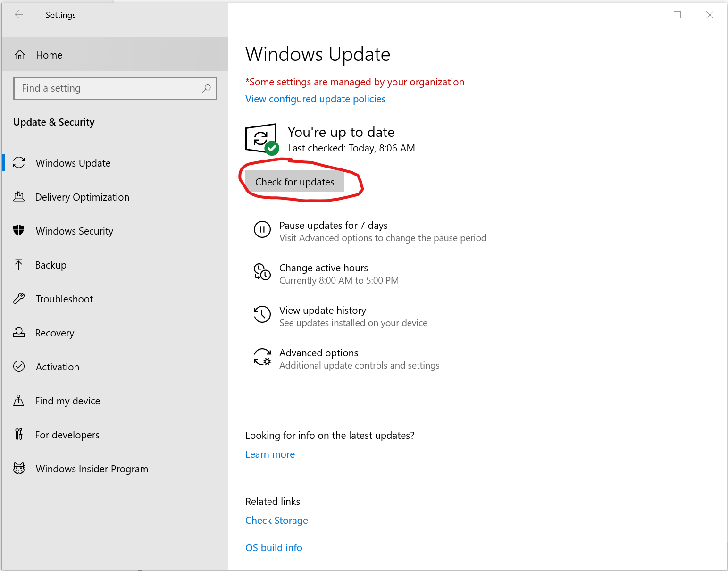
Task: Click the Home house icon
Action: (x=20, y=55)
